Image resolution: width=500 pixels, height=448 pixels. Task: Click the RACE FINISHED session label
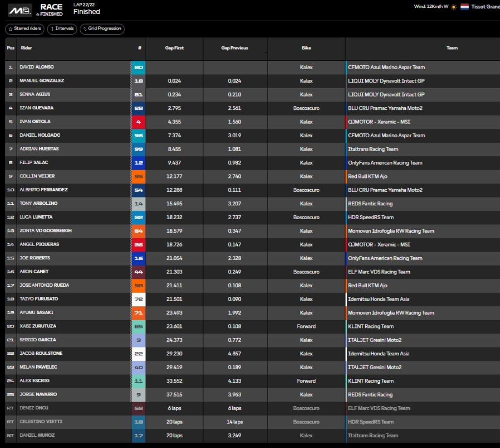point(51,10)
